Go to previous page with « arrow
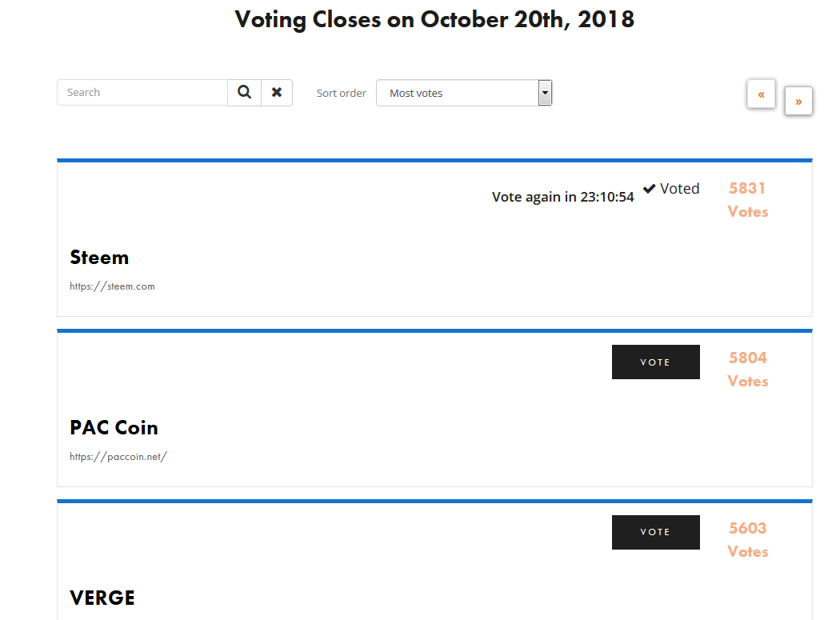The width and height of the screenshot is (840, 620). pyautogui.click(x=761, y=94)
